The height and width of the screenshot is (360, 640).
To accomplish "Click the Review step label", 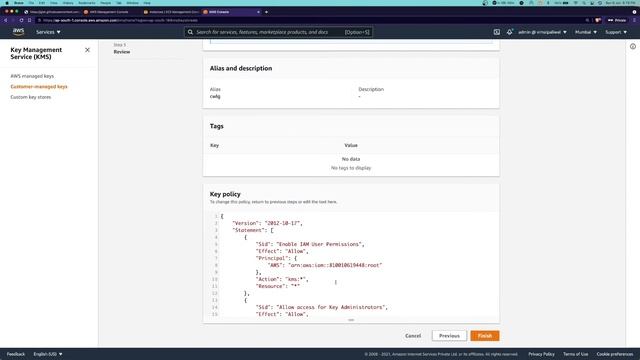I will (x=122, y=52).
